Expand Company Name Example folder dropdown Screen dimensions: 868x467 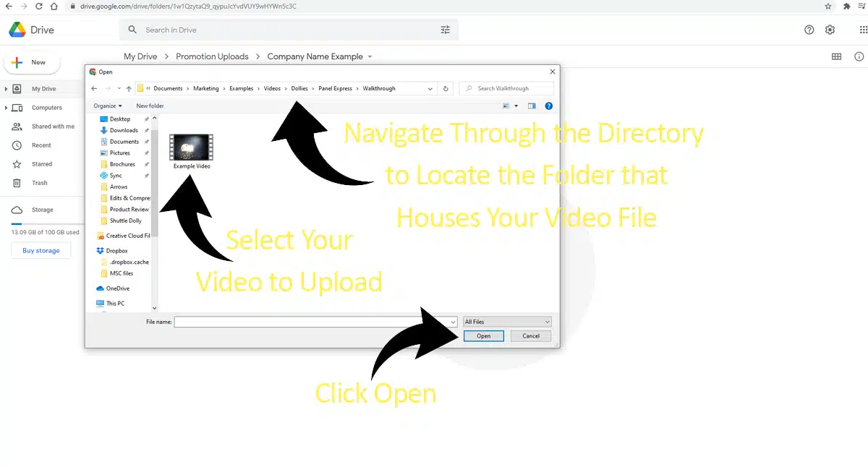click(370, 56)
